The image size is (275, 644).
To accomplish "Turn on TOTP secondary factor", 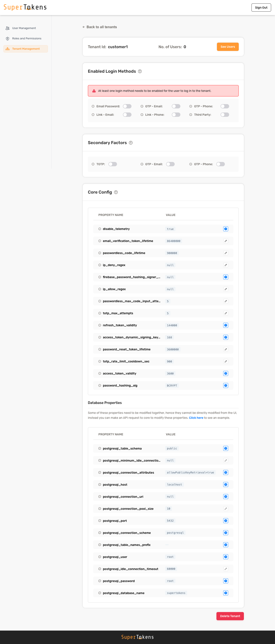I will (x=113, y=164).
